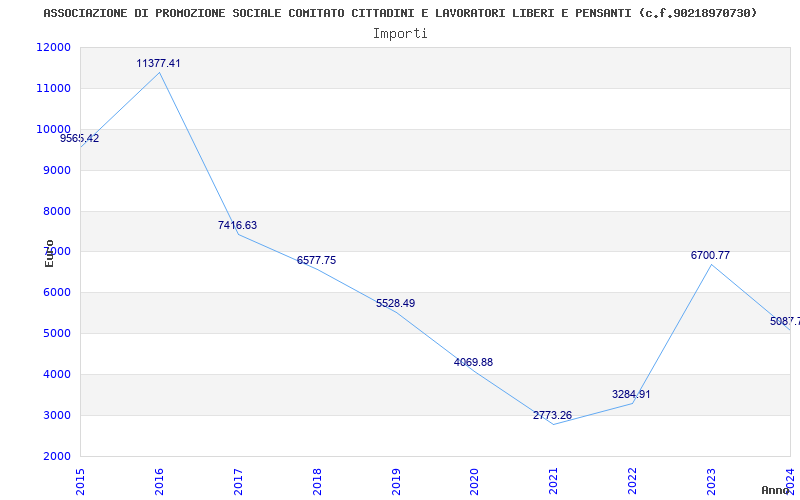Click the 9000 y-axis tick label
Viewport: 800px width, 500px height.
[x=56, y=170]
